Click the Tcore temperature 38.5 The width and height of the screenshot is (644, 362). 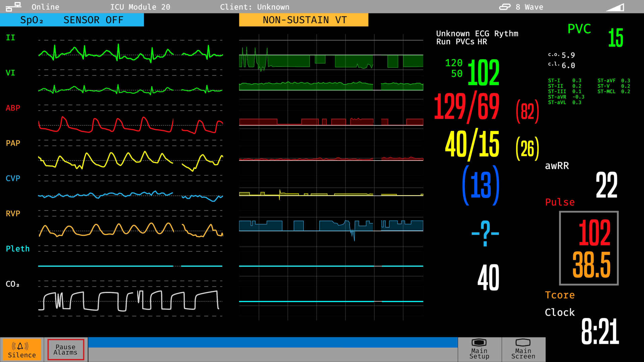click(x=591, y=265)
